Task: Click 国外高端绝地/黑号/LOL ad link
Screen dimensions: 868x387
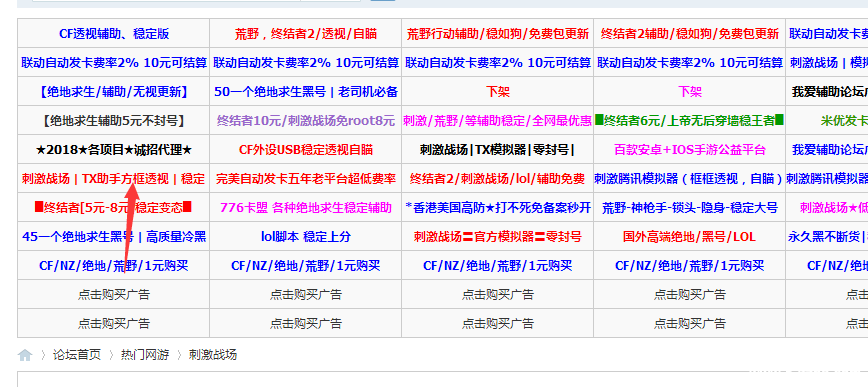Action: click(x=690, y=237)
